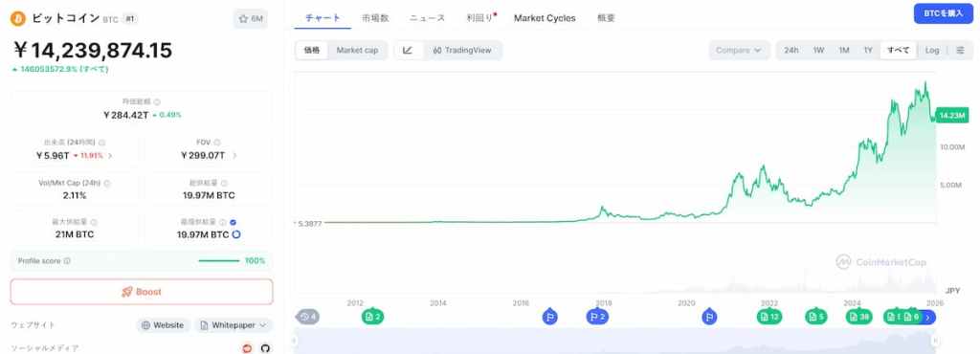The height and width of the screenshot is (354, 980).
Task: Toggle Log scale on chart
Action: click(932, 51)
